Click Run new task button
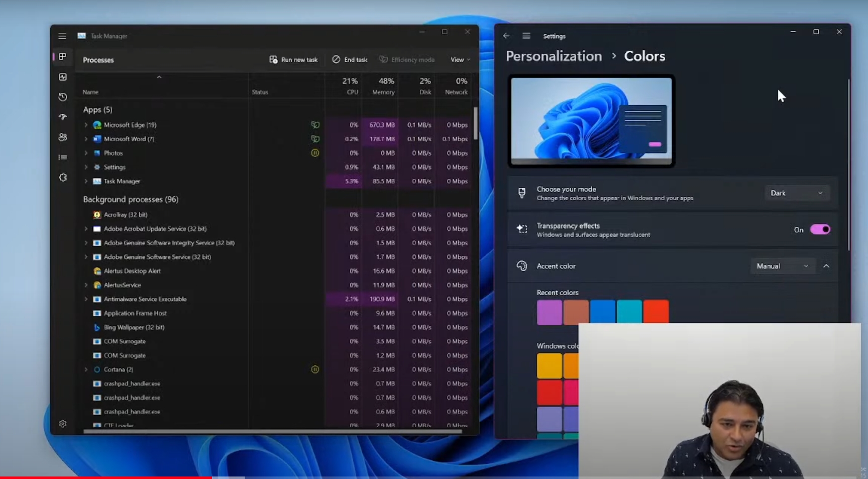Image resolution: width=868 pixels, height=479 pixels. click(293, 60)
